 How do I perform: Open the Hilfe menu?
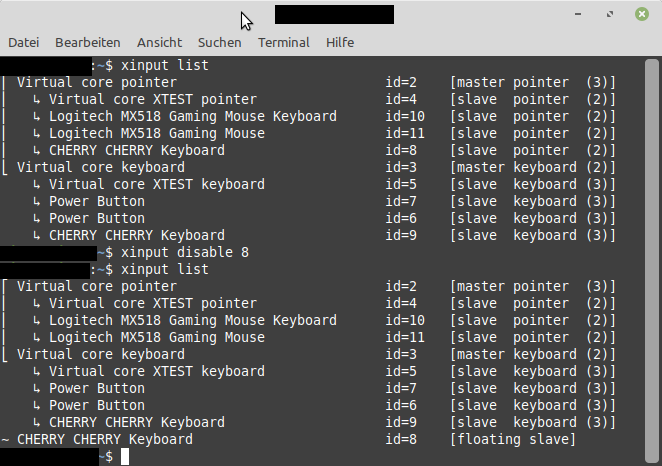coord(340,42)
